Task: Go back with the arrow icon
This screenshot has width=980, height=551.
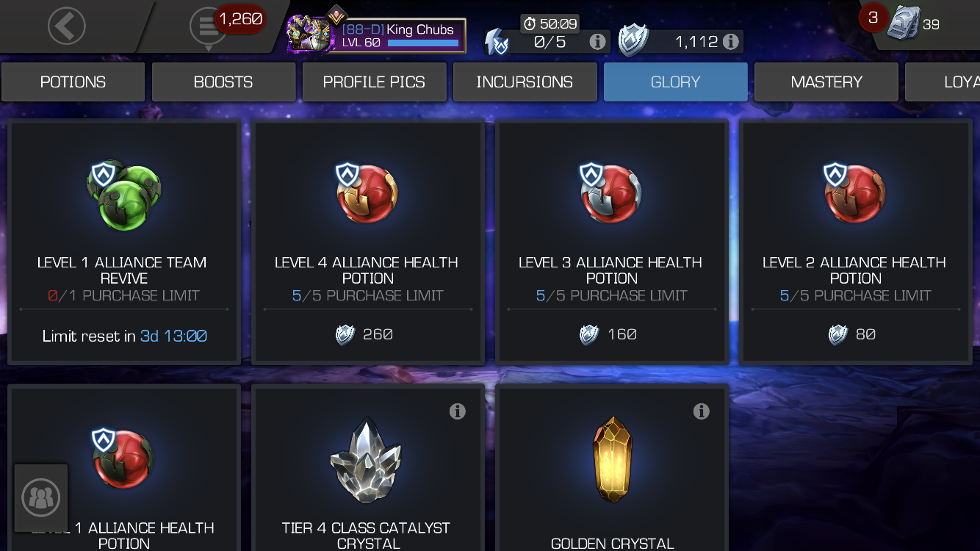Action: point(67,26)
